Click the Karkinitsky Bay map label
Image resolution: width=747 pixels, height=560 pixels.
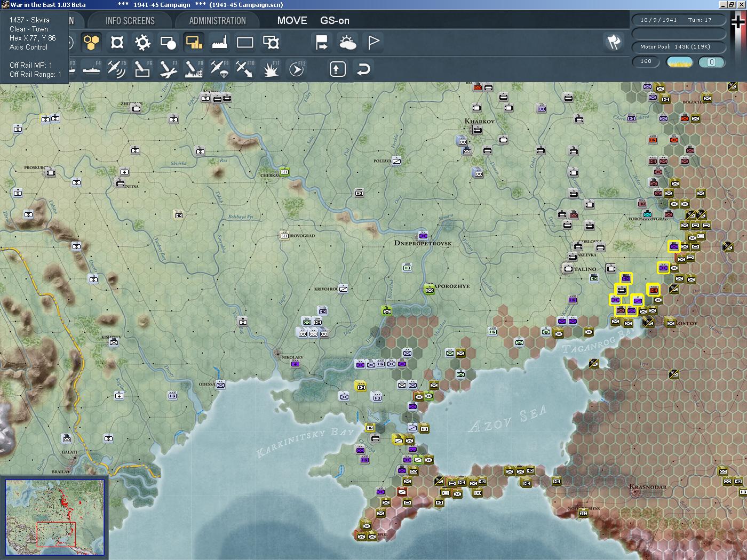click(306, 442)
